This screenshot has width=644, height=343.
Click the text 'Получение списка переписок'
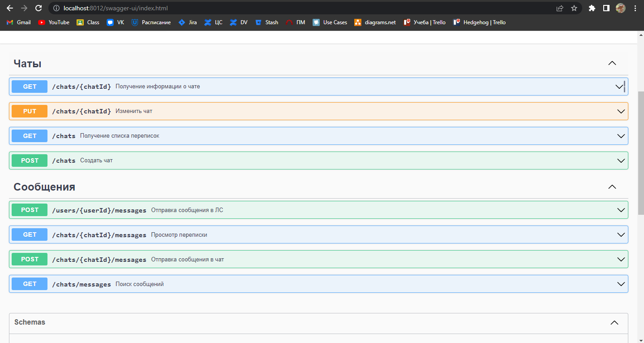(120, 136)
